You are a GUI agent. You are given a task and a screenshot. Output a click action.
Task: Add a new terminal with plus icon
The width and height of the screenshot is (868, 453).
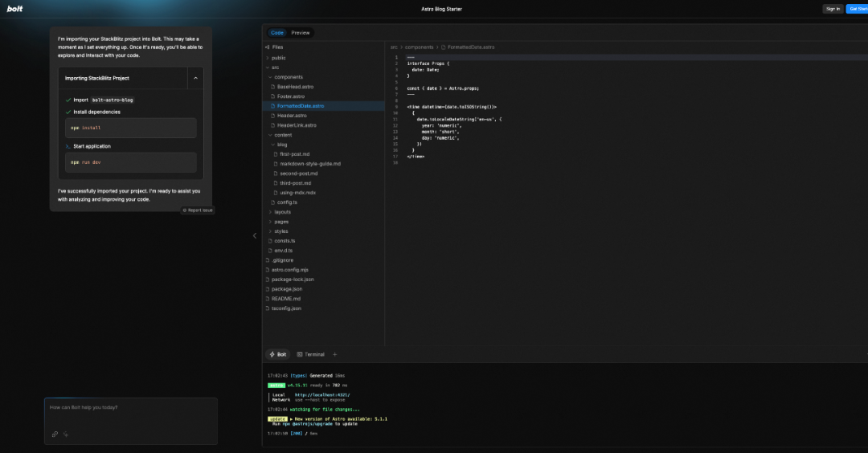[335, 354]
